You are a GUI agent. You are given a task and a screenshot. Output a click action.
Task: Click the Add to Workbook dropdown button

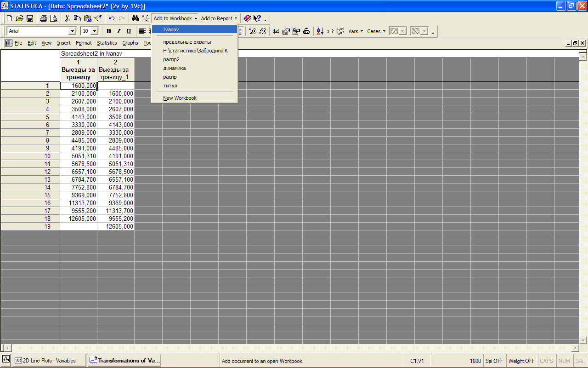pyautogui.click(x=175, y=18)
